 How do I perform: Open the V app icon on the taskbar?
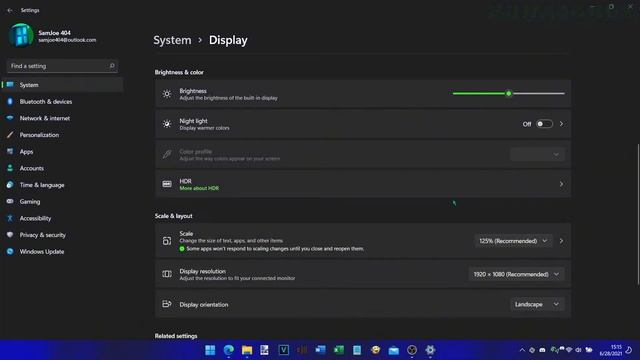coord(284,350)
